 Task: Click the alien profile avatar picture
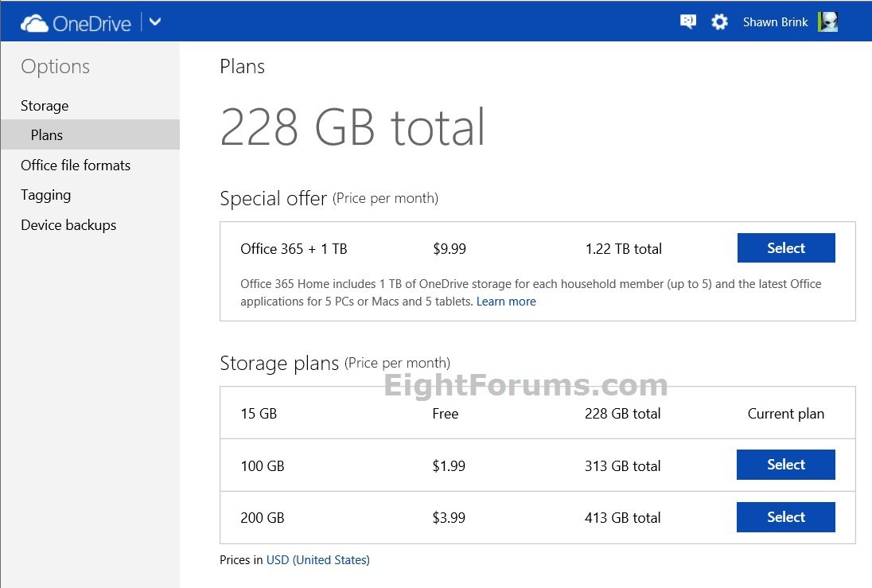click(x=827, y=22)
